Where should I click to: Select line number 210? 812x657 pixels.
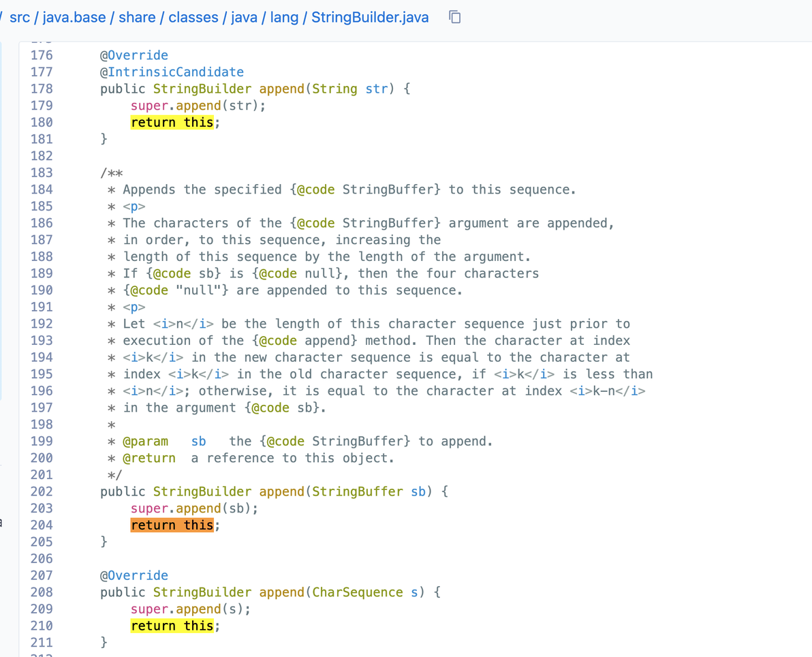click(42, 626)
